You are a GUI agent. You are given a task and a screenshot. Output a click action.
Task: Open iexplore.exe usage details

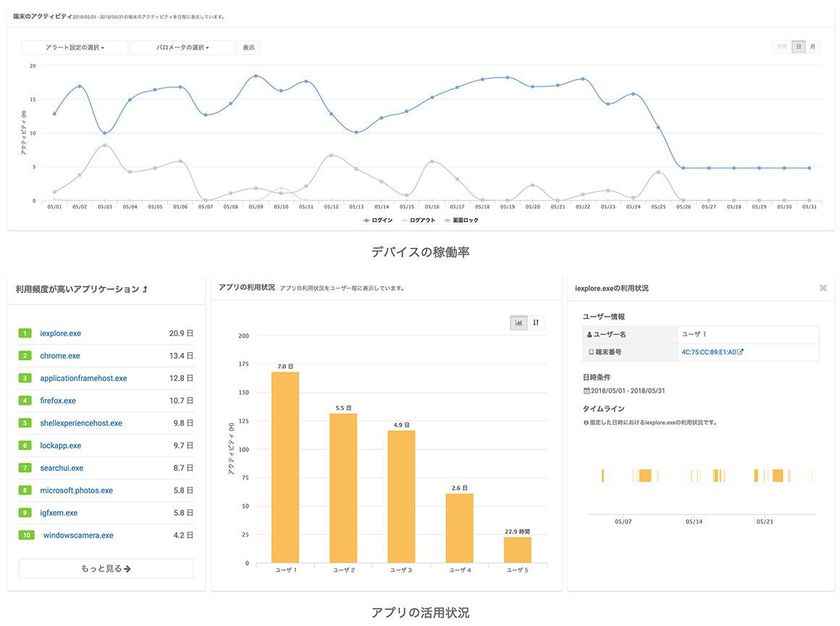pyautogui.click(x=61, y=333)
